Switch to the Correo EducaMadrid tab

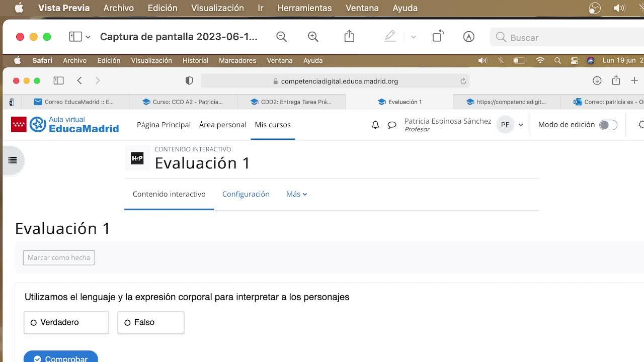tap(74, 102)
